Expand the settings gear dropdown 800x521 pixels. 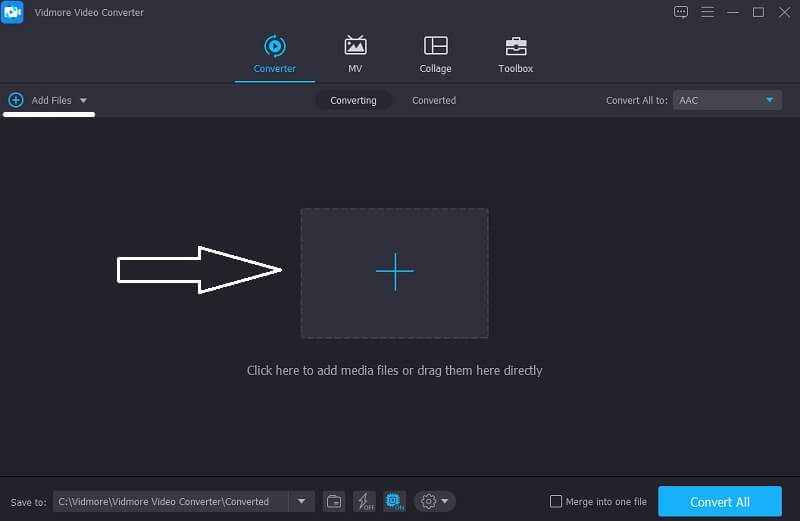tap(435, 501)
